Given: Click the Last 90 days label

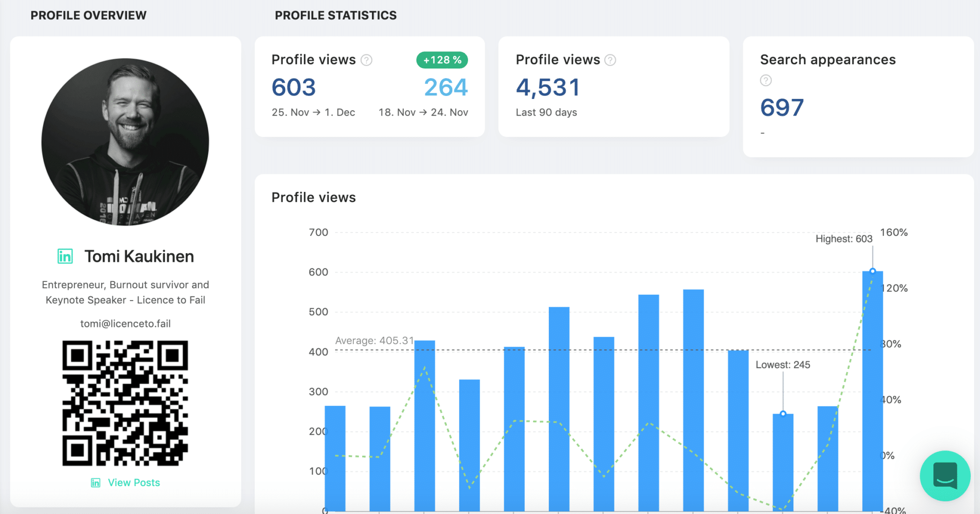Looking at the screenshot, I should click(x=546, y=112).
